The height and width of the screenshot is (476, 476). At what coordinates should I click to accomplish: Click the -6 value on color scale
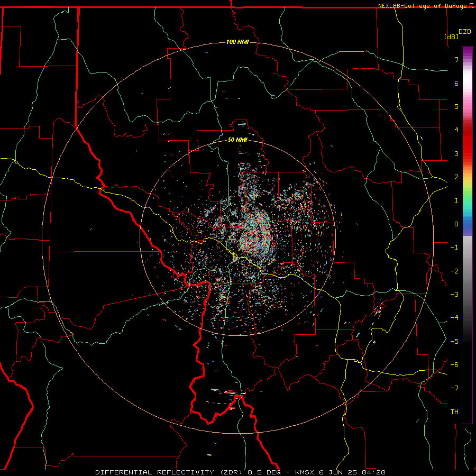(x=454, y=365)
